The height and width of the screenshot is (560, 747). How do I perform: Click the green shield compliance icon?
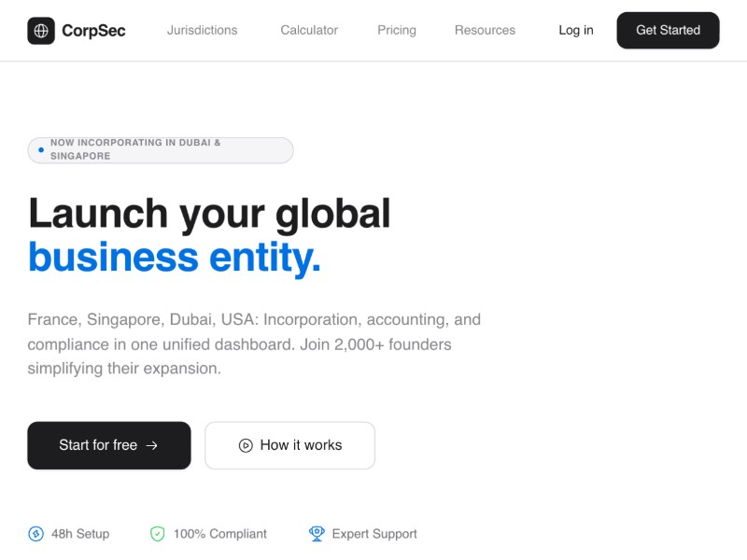click(157, 534)
